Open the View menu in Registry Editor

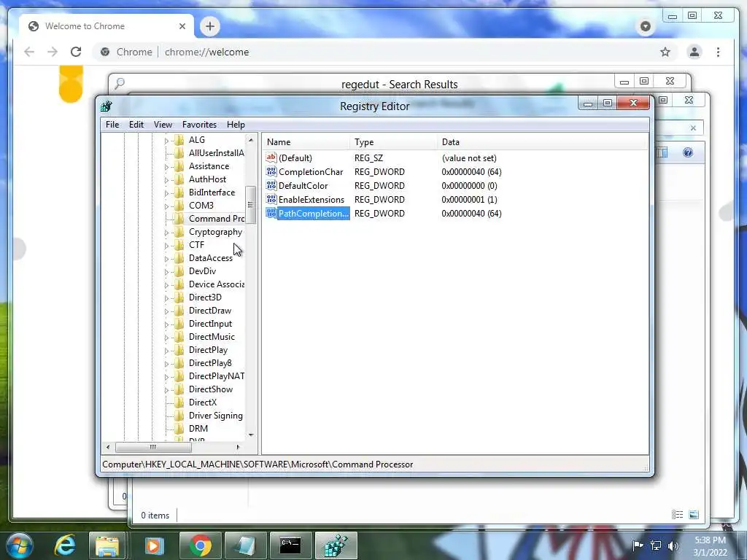(163, 124)
